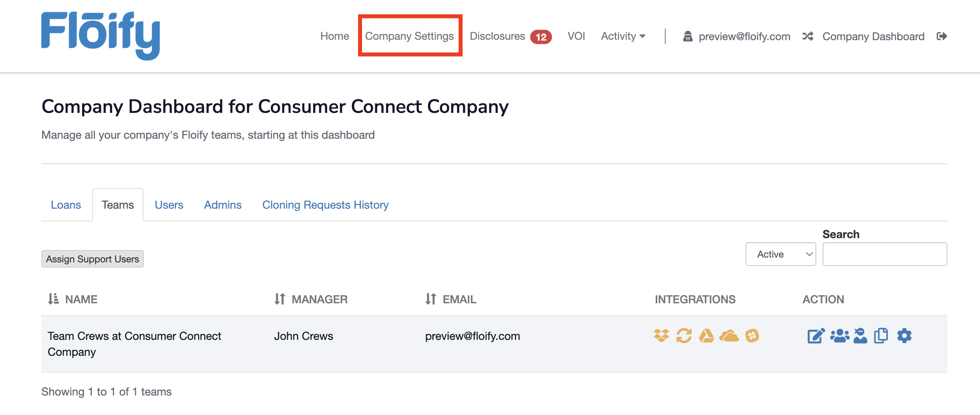Click the clone team copy icon
This screenshot has height=415, width=980.
point(881,336)
